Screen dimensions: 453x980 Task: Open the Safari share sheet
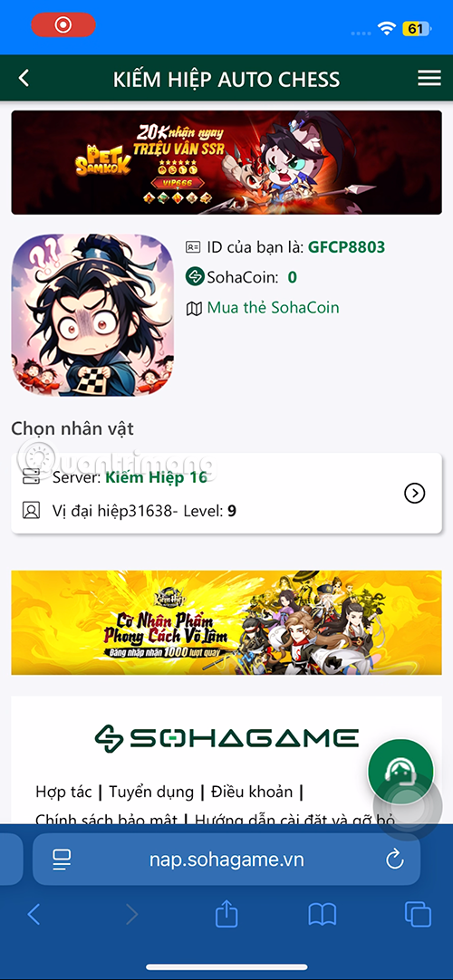tap(226, 915)
